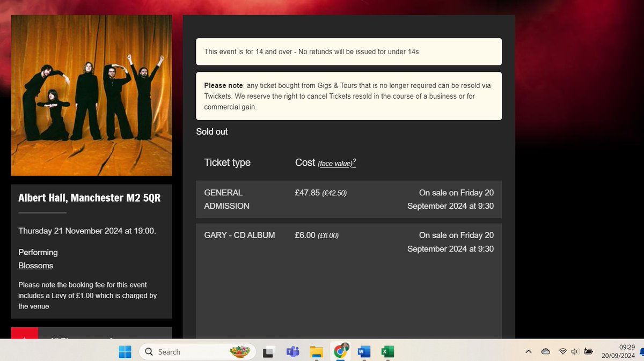The width and height of the screenshot is (644, 361).
Task: Click the CD Album on sale date text
Action: [x=451, y=242]
